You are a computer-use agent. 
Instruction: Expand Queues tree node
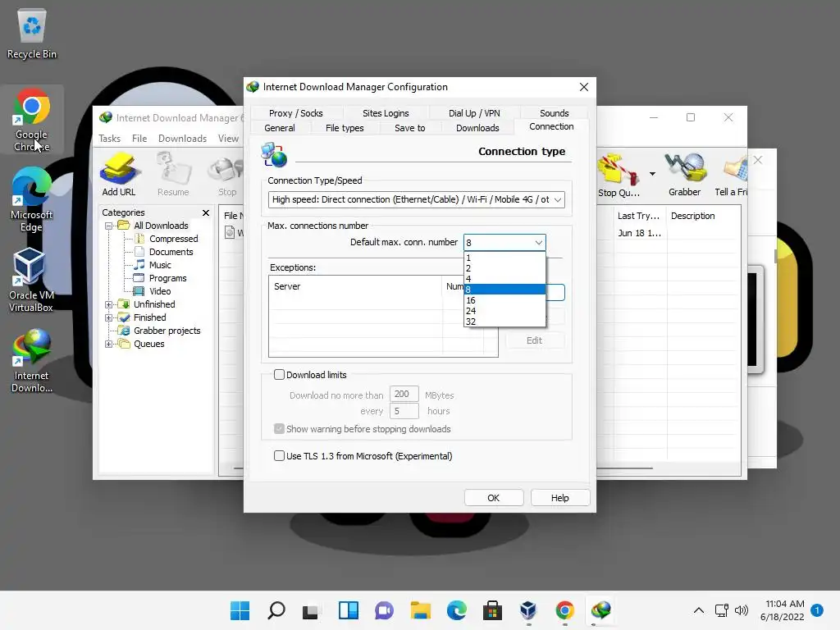[109, 344]
